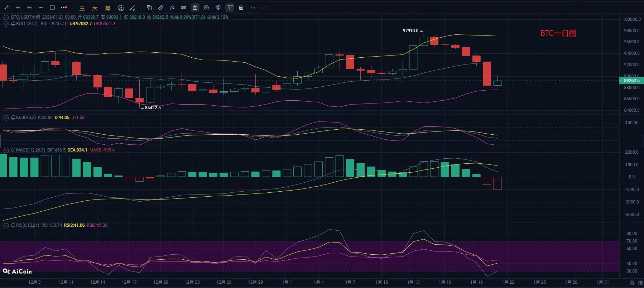The image size is (644, 288).
Task: Click the trash bin delete drawings icon
Action: pyautogui.click(x=241, y=8)
